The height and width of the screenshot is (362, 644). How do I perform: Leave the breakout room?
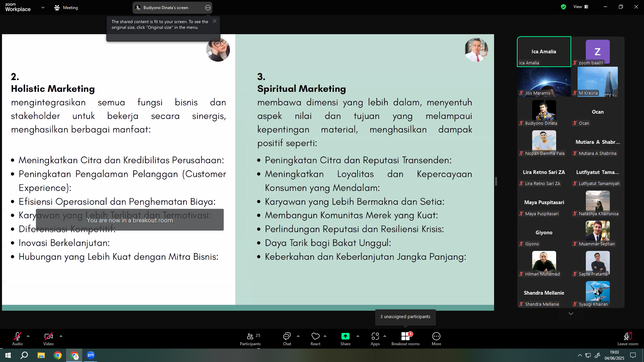[628, 339]
